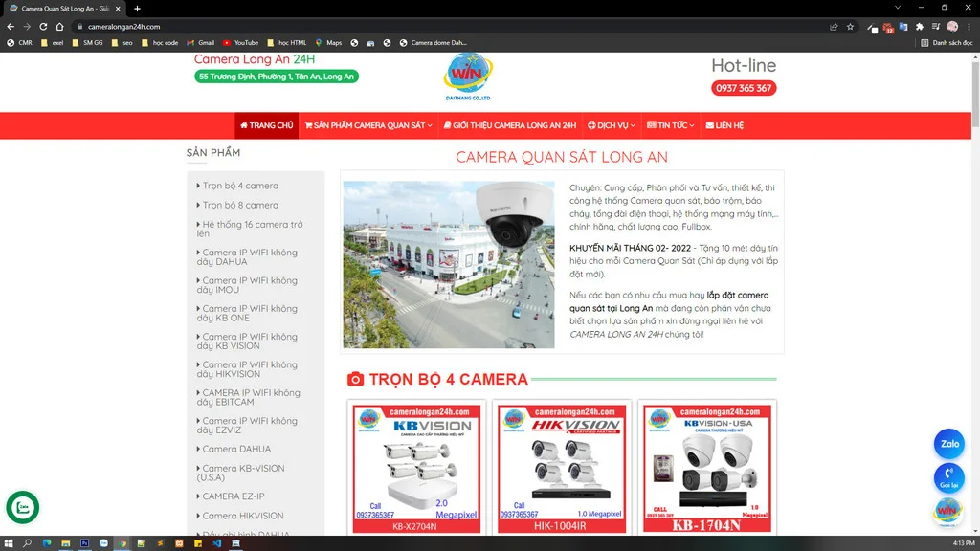Open the seo bookmark folder
Screen dimensions: 980x551
[x=122, y=42]
